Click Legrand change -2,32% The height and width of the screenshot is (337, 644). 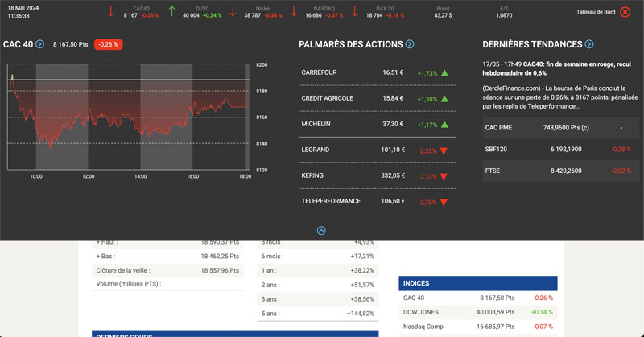pos(427,151)
